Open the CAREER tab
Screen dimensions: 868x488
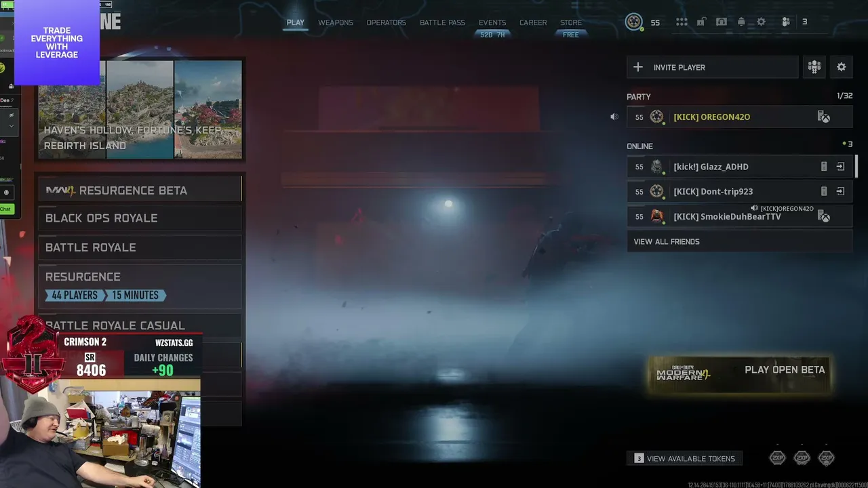coord(533,22)
